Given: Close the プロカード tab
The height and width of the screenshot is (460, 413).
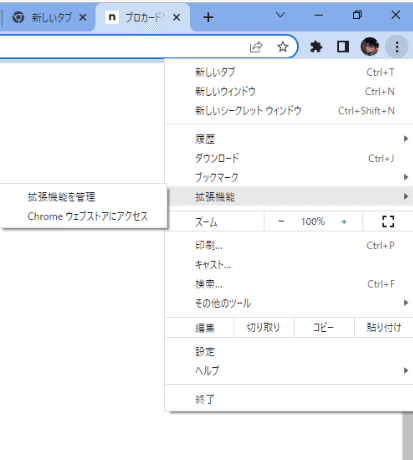Looking at the screenshot, I should pos(177,17).
